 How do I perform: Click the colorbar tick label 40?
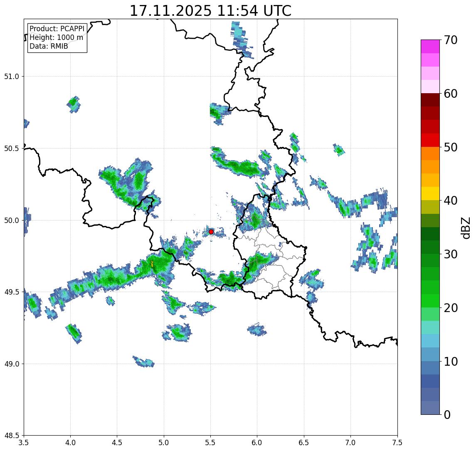[451, 201]
